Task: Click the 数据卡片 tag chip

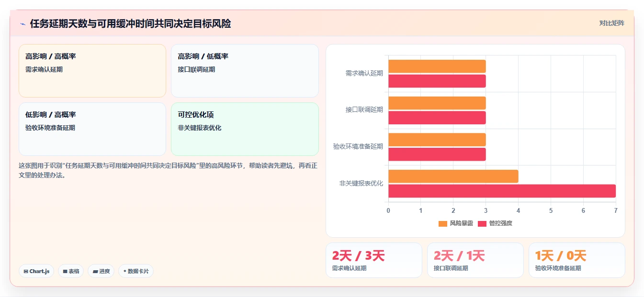Action: pyautogui.click(x=136, y=271)
